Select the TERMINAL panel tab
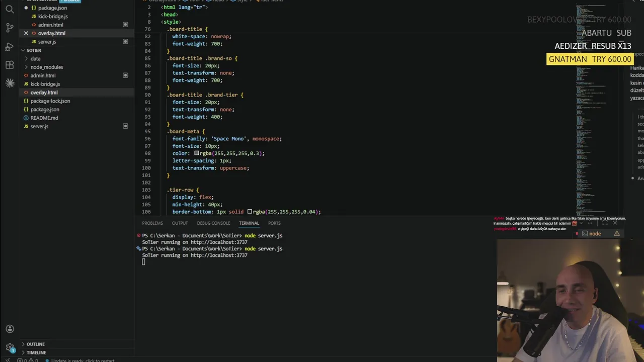Image resolution: width=644 pixels, height=362 pixels. [249, 223]
